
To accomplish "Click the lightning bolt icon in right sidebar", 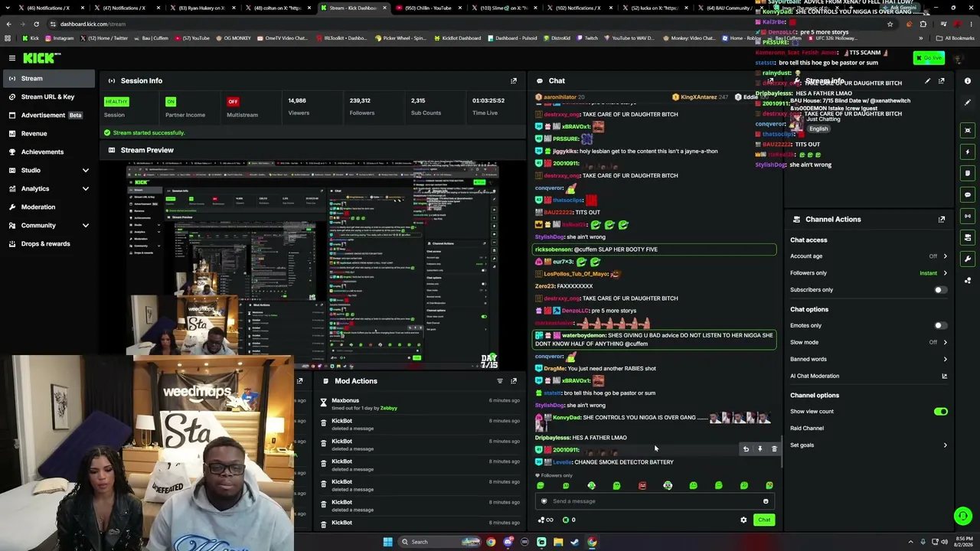I will (x=968, y=152).
